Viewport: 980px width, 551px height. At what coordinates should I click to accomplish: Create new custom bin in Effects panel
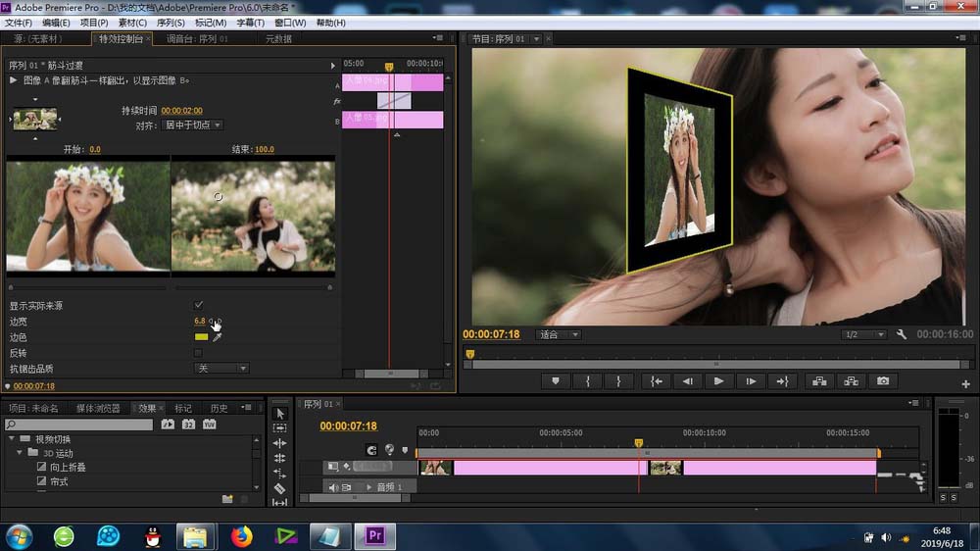[227, 498]
